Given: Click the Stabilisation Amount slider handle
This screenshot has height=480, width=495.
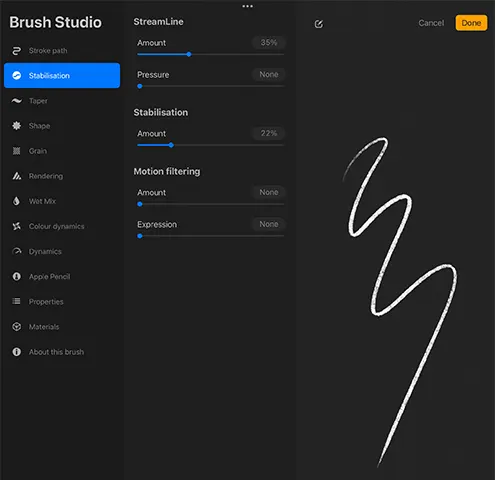Looking at the screenshot, I should tap(171, 145).
